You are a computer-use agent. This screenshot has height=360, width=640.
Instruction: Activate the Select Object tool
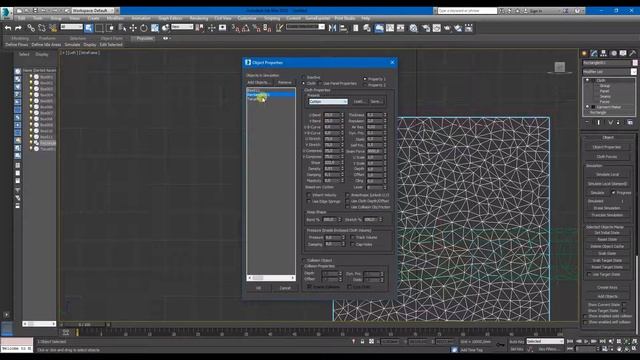point(89,28)
